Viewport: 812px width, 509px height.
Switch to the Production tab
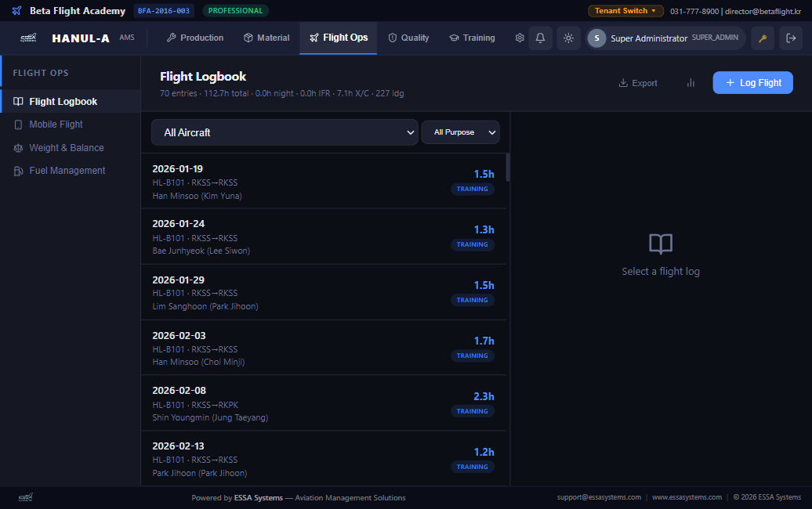coord(194,38)
